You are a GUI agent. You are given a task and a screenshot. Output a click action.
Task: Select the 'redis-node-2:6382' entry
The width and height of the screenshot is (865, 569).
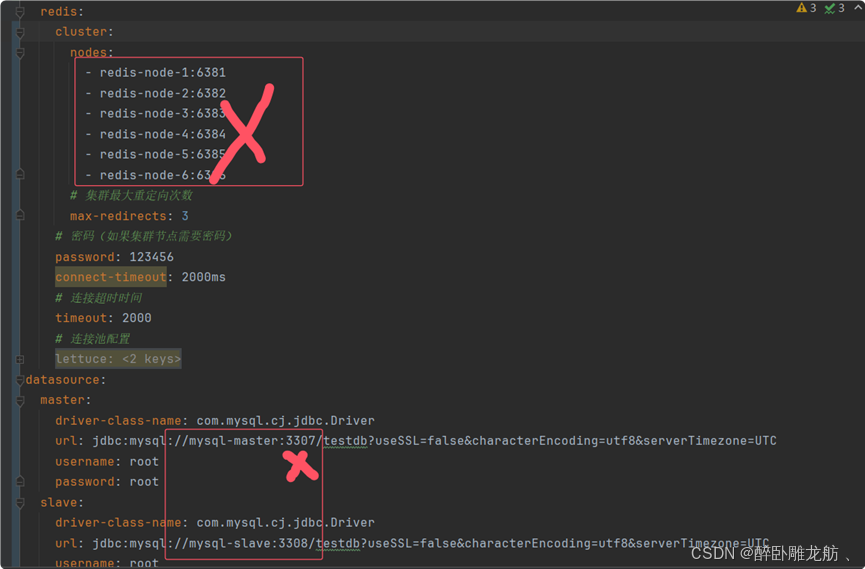(163, 93)
